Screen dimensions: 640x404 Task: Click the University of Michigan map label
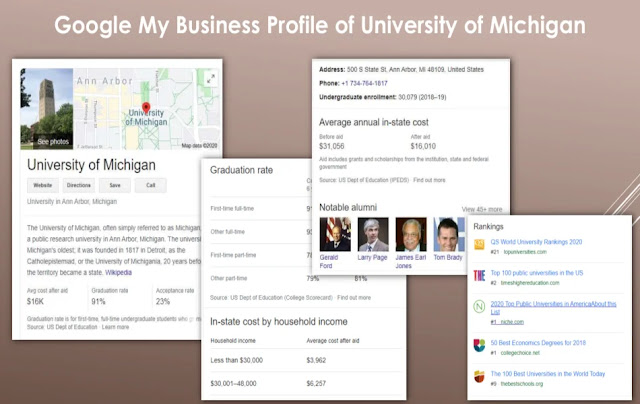point(146,118)
